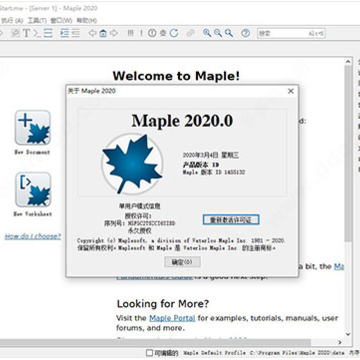
Task: Click the Copyright Maplesoft text line
Action: point(182,240)
